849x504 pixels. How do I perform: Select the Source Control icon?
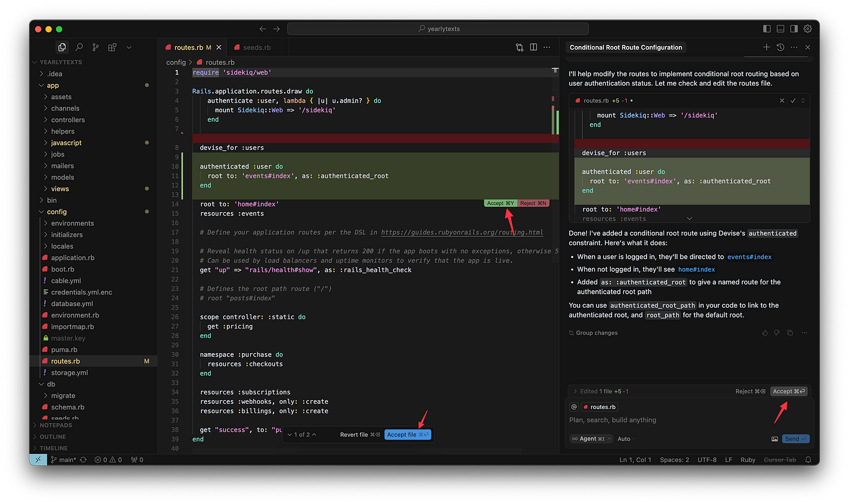(x=95, y=47)
